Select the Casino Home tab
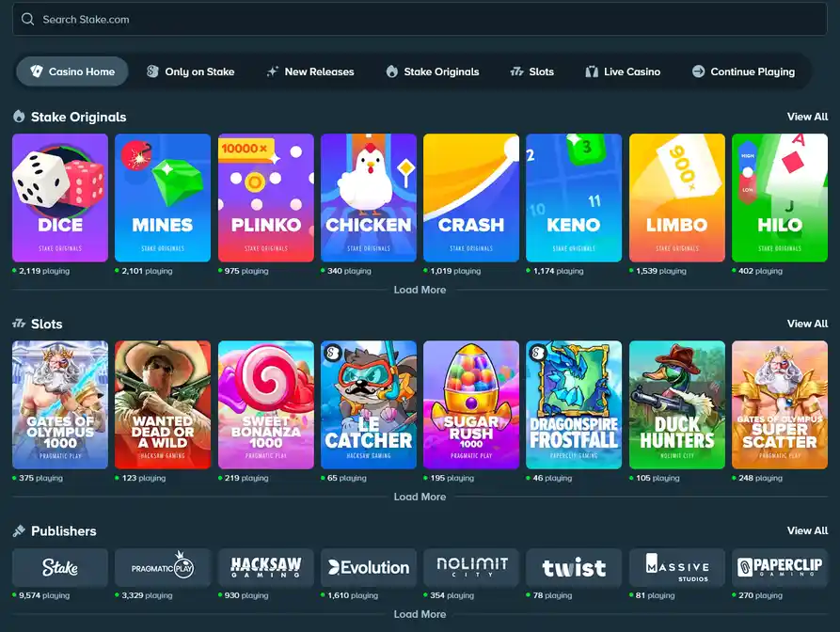840x632 pixels. (x=72, y=71)
